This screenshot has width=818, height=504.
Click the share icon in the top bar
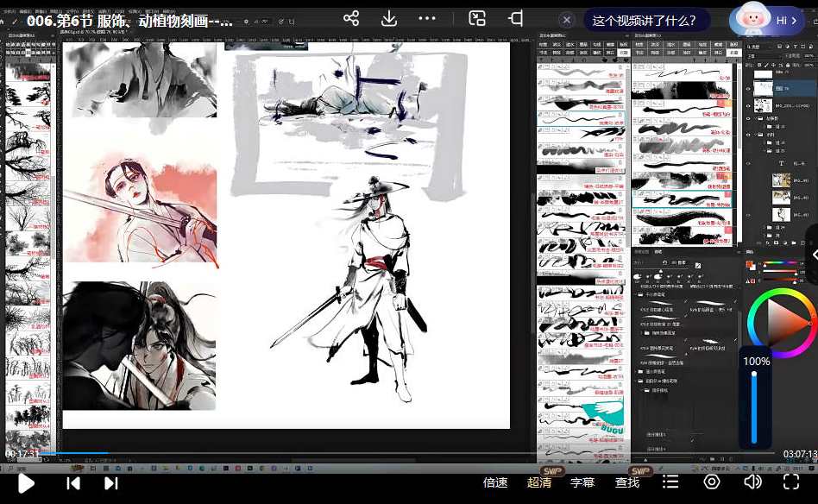(x=351, y=17)
